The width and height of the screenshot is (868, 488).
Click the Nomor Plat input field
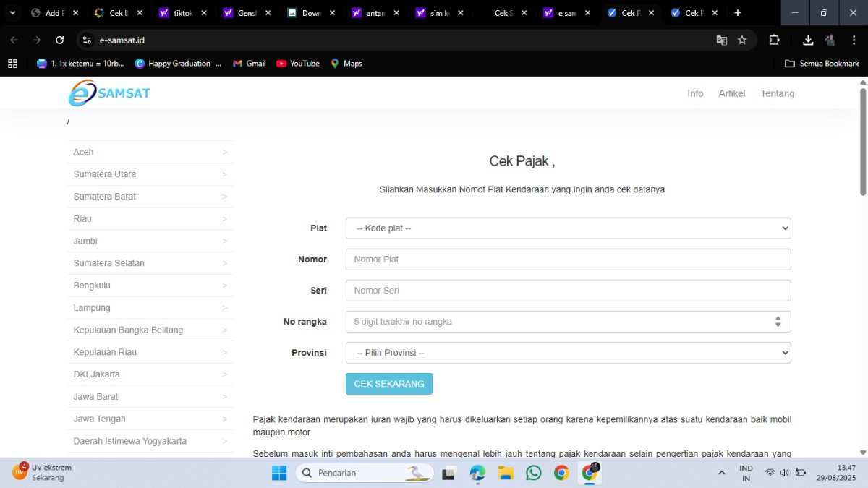pyautogui.click(x=568, y=260)
